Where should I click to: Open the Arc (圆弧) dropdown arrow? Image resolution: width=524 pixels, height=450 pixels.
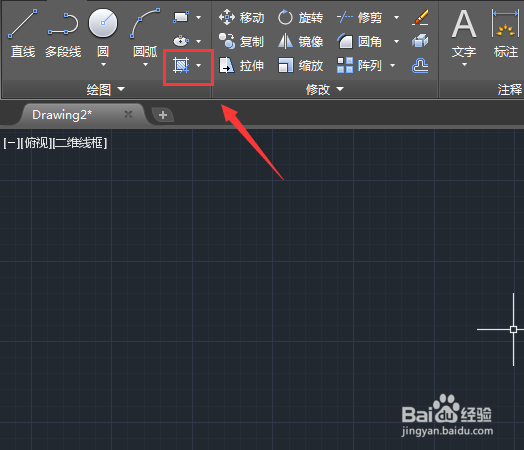click(145, 64)
